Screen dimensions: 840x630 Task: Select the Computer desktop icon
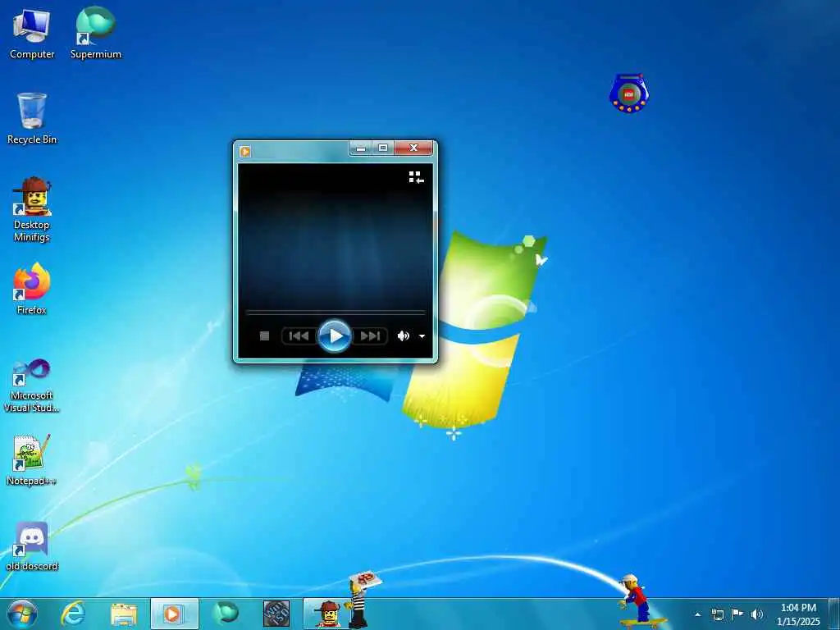point(32,34)
